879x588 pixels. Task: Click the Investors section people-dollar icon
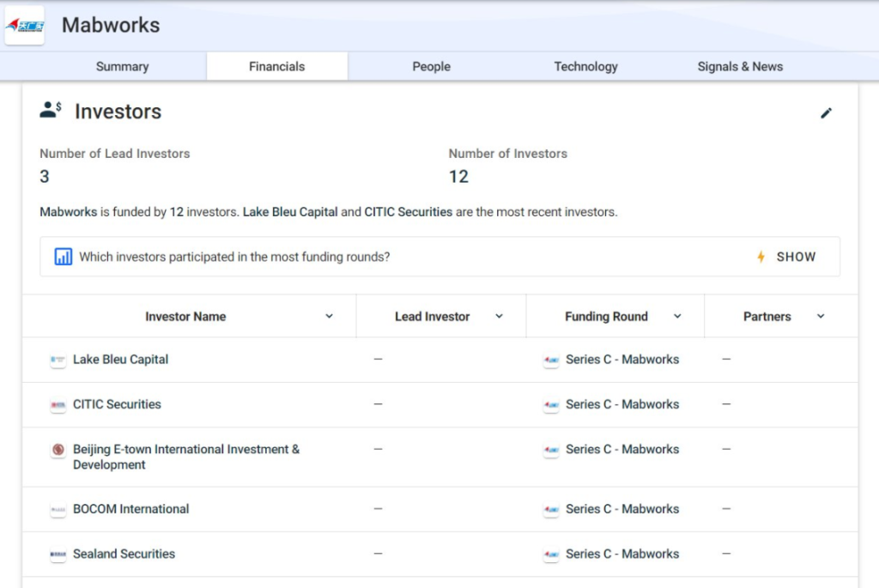point(51,110)
